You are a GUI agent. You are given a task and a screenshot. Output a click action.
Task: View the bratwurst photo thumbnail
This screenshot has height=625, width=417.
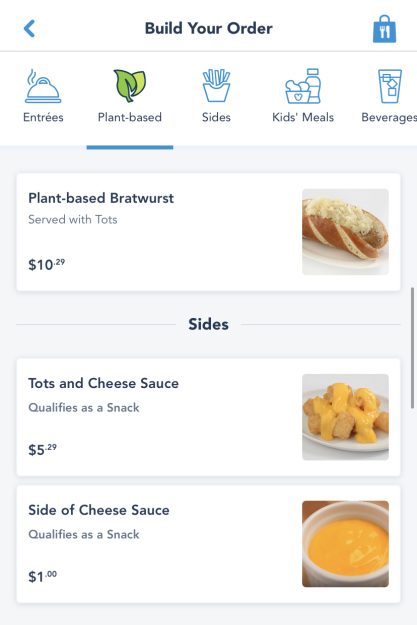click(x=345, y=232)
